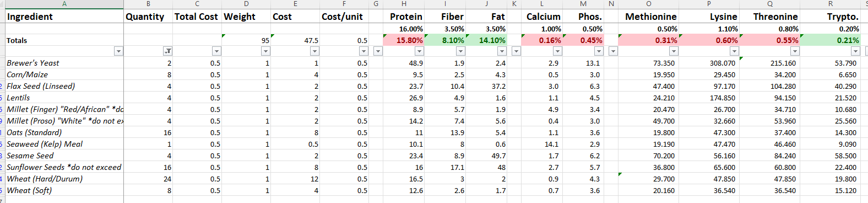Screen dimensions: 868x203
Task: Open the Cost/unit filter dropdown
Action: [364, 51]
